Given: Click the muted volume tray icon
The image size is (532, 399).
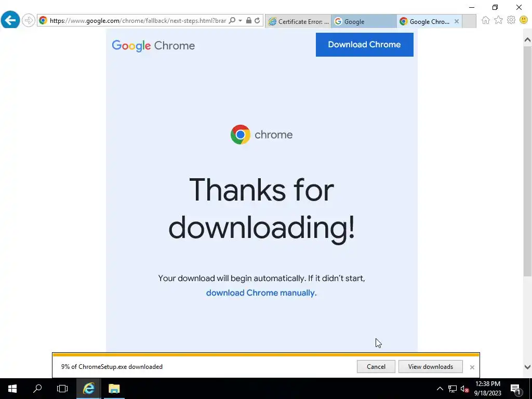Looking at the screenshot, I should (464, 389).
